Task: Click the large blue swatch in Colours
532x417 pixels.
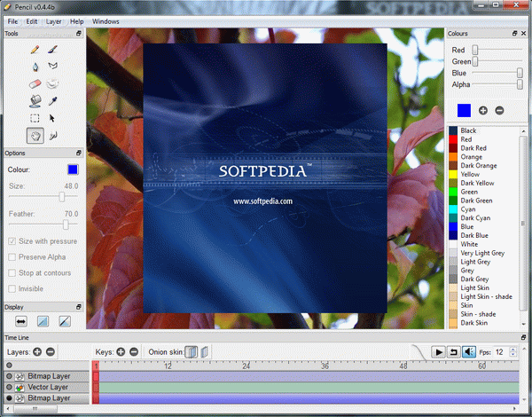Action: (464, 110)
